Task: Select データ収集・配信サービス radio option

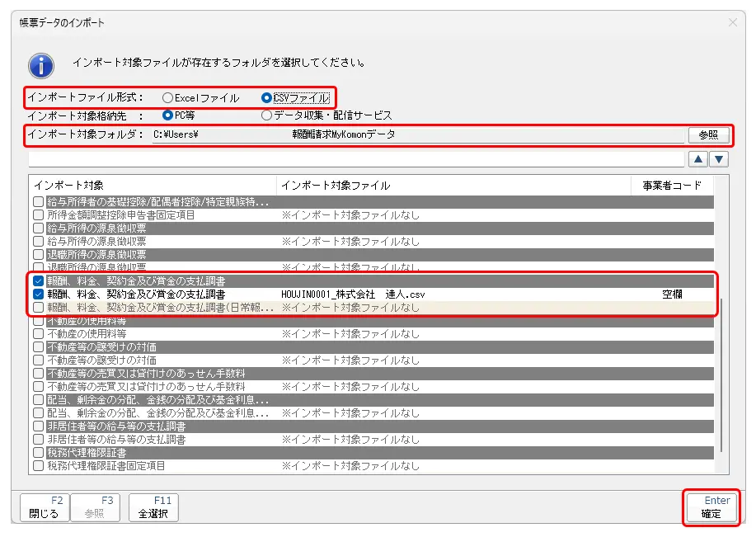Action: pos(266,115)
